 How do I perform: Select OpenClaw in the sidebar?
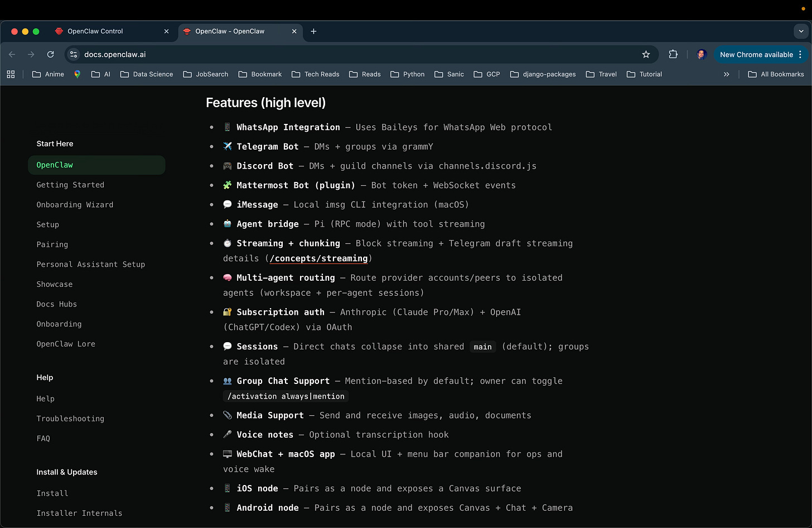(96, 165)
